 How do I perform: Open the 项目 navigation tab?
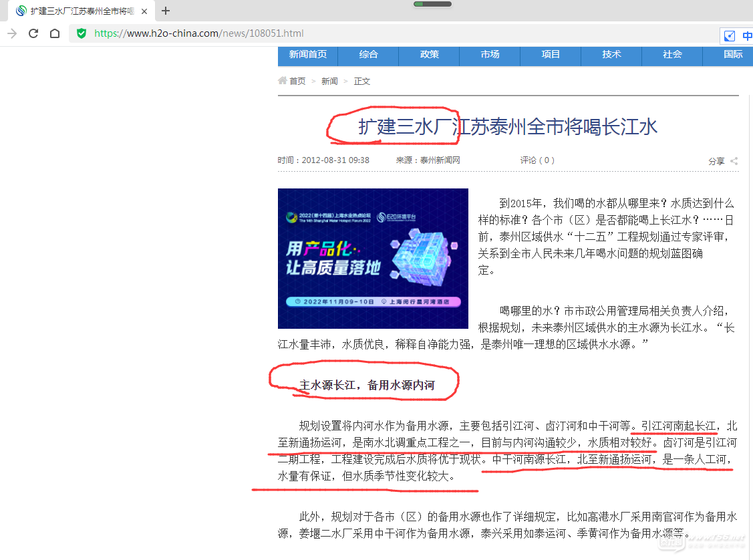(x=551, y=55)
